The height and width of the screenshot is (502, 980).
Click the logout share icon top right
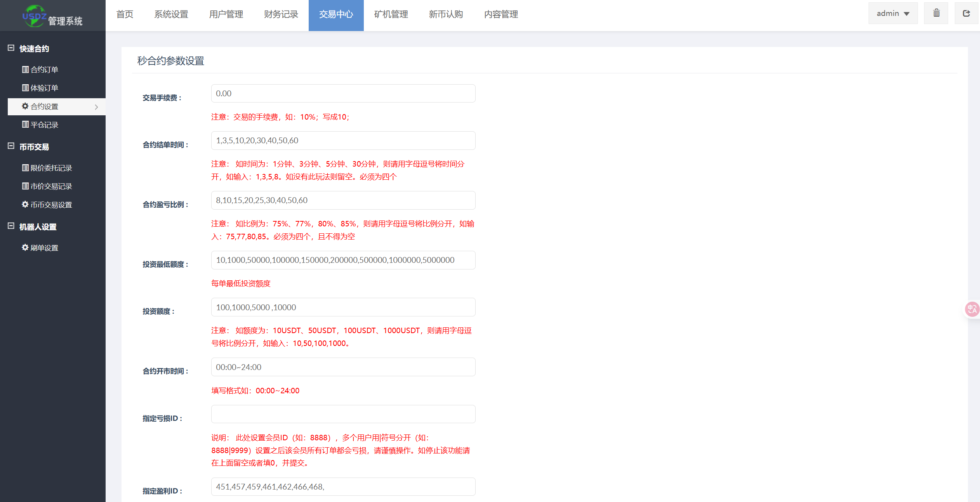click(966, 13)
